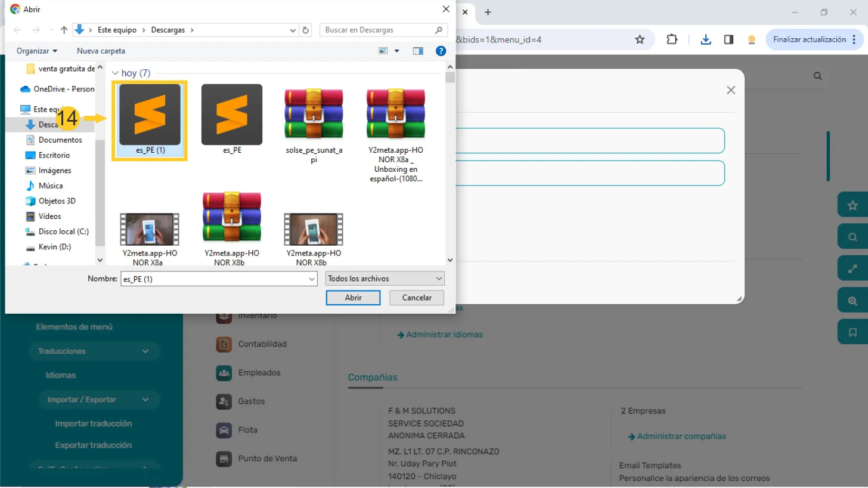
Task: Bookmark this page with star icon
Action: pos(640,39)
